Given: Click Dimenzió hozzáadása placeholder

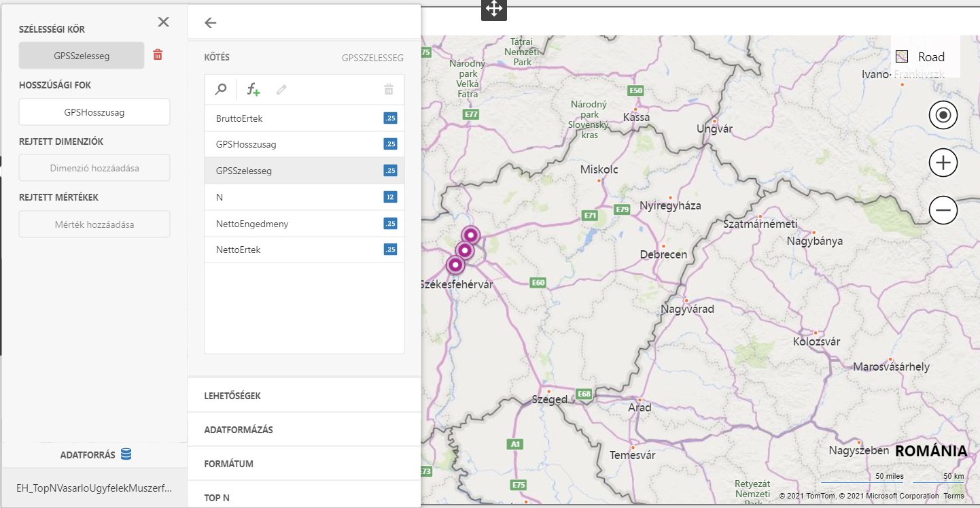Looking at the screenshot, I should 94,168.
